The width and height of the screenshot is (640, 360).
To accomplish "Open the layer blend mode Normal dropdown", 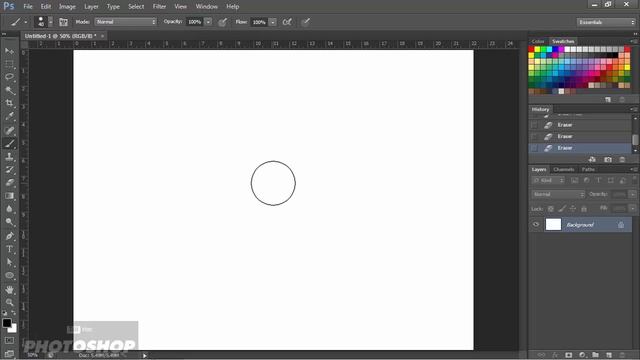I will [558, 194].
